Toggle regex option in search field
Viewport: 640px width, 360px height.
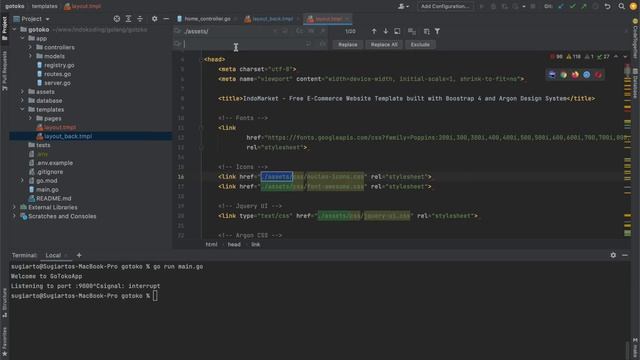(322, 31)
